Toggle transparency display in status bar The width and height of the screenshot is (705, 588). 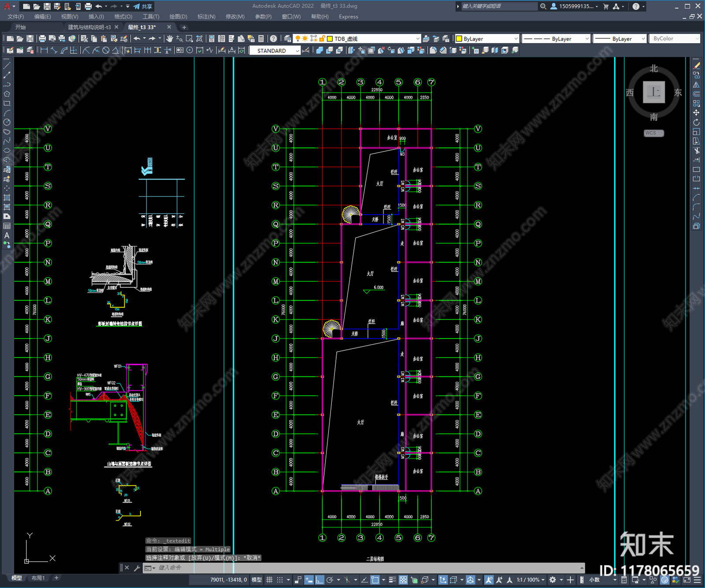pos(403,580)
